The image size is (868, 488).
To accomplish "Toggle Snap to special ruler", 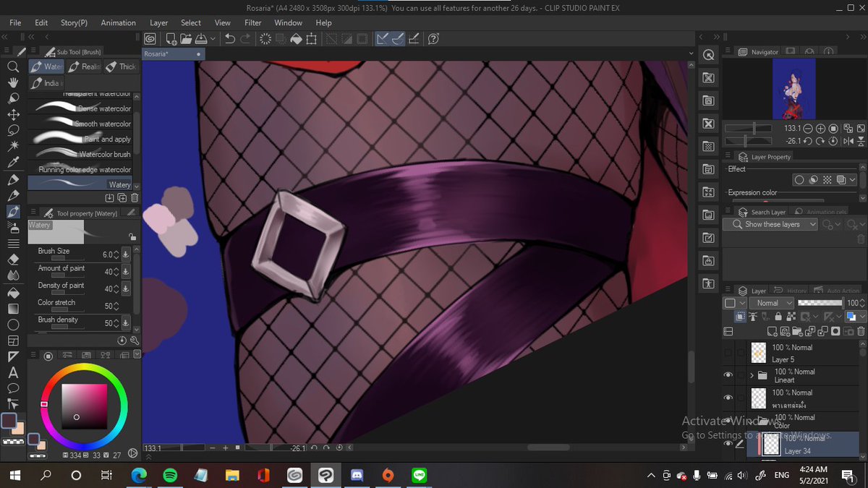I will pyautogui.click(x=397, y=39).
